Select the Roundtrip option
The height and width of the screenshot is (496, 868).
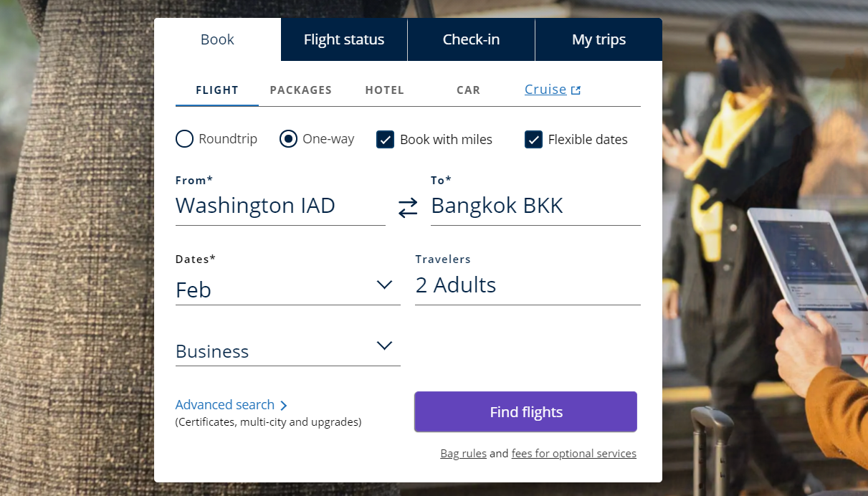(184, 138)
